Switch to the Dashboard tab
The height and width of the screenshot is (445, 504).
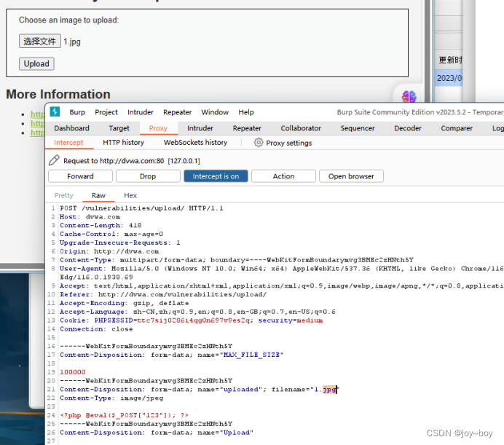(x=71, y=128)
